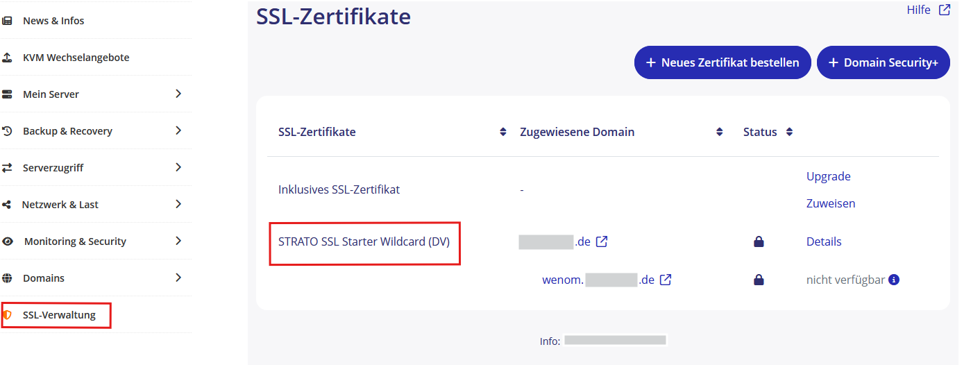This screenshot has width=980, height=365.
Task: Open the Monitoring & Security menu label
Action: [x=75, y=241]
